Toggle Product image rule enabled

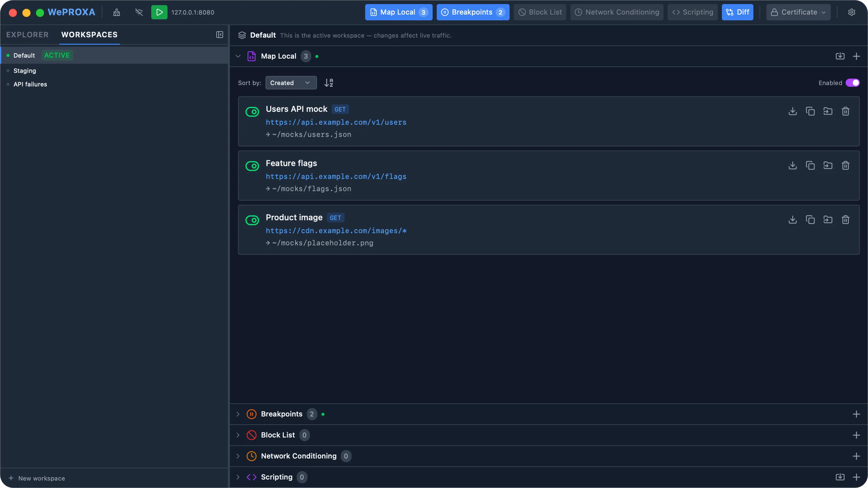[x=252, y=220]
